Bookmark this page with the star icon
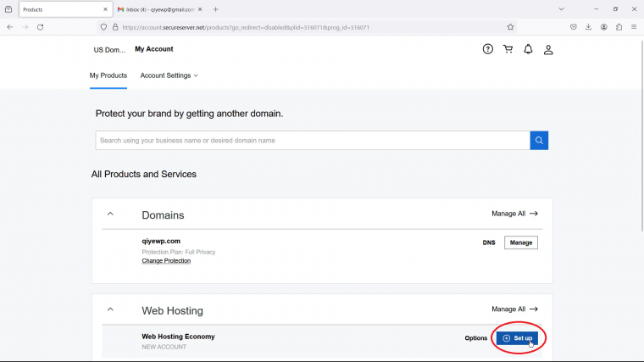644x362 pixels. [x=510, y=27]
